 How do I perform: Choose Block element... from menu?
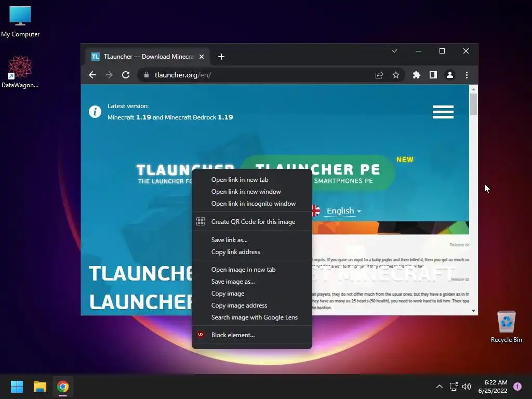pyautogui.click(x=252, y=335)
